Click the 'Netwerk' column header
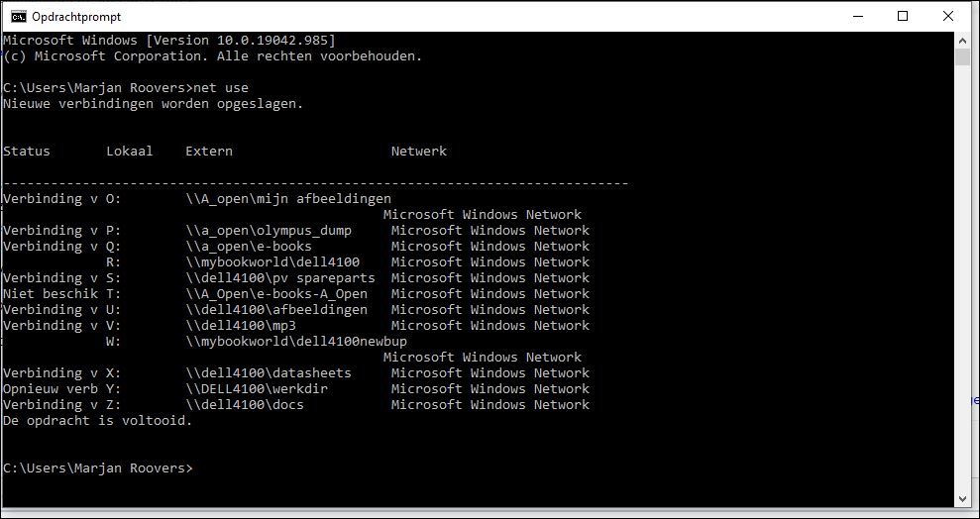This screenshot has width=980, height=519. click(x=419, y=152)
